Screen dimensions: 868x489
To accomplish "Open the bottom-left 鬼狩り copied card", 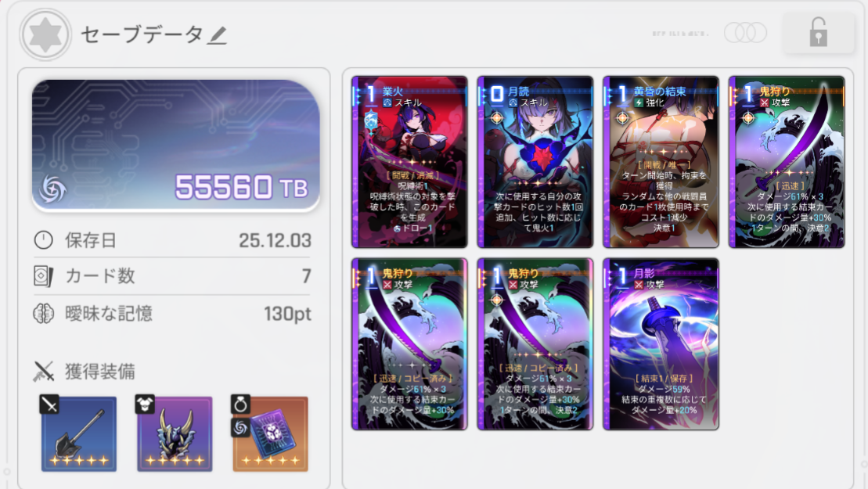I will 409,344.
